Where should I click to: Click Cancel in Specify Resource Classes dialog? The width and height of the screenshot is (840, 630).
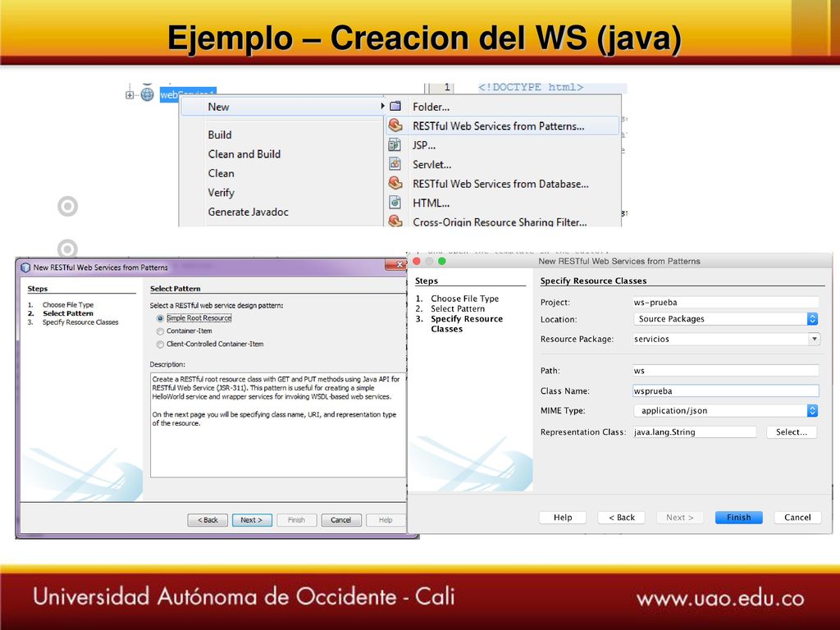[797, 517]
